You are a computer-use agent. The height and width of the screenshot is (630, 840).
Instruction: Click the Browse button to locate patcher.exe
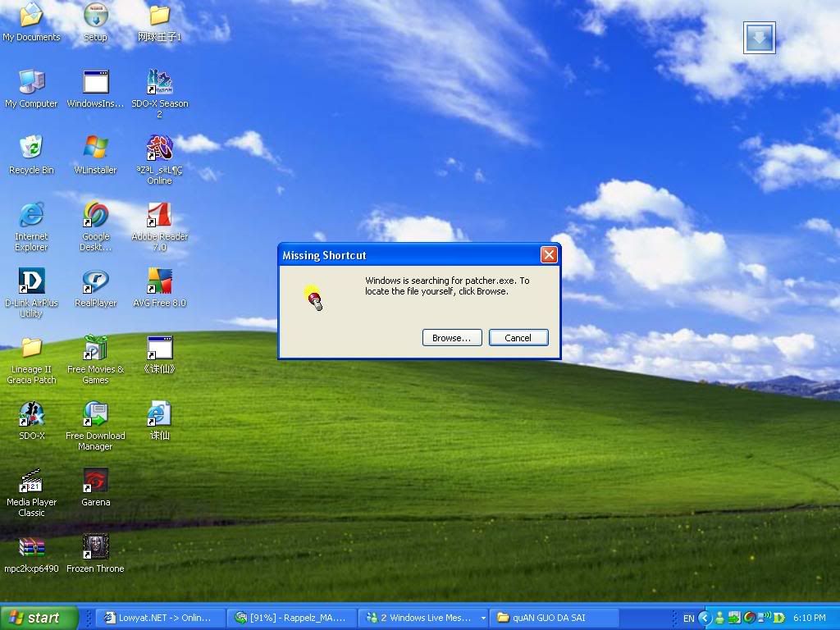tap(451, 337)
